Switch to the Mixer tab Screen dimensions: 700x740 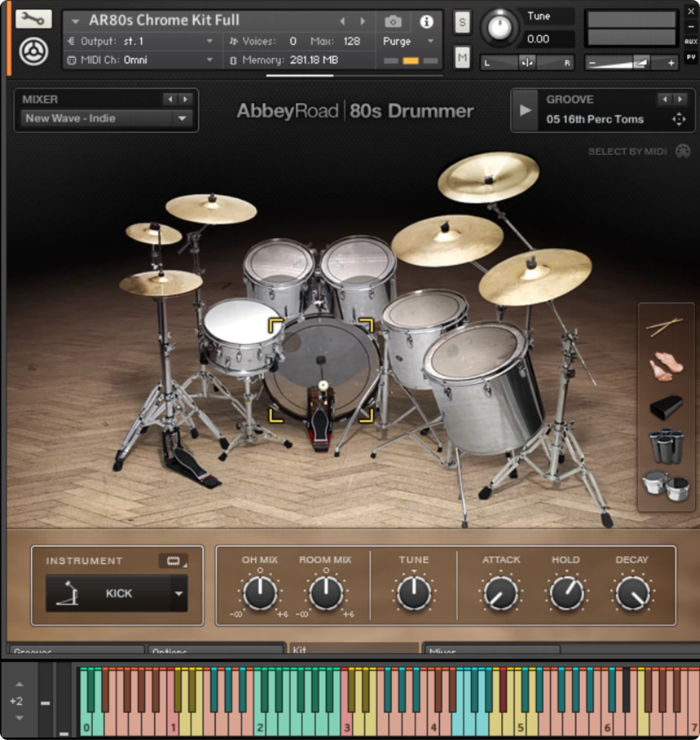coord(491,650)
